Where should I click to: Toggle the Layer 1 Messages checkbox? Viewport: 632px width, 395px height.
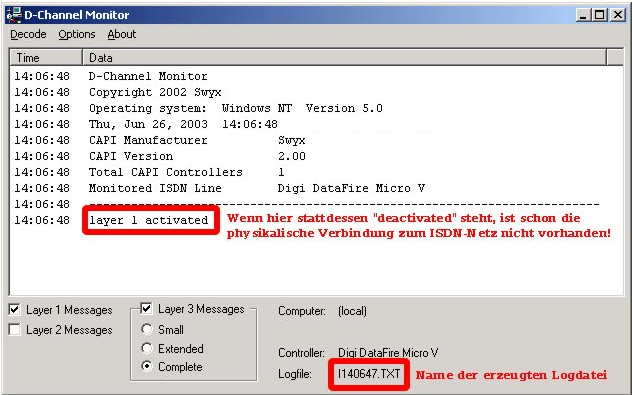15,310
